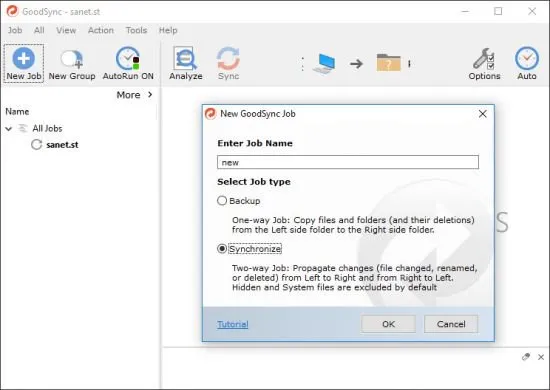This screenshot has width=550, height=390.
Task: Click the Enter Job Name field
Action: coord(348,162)
